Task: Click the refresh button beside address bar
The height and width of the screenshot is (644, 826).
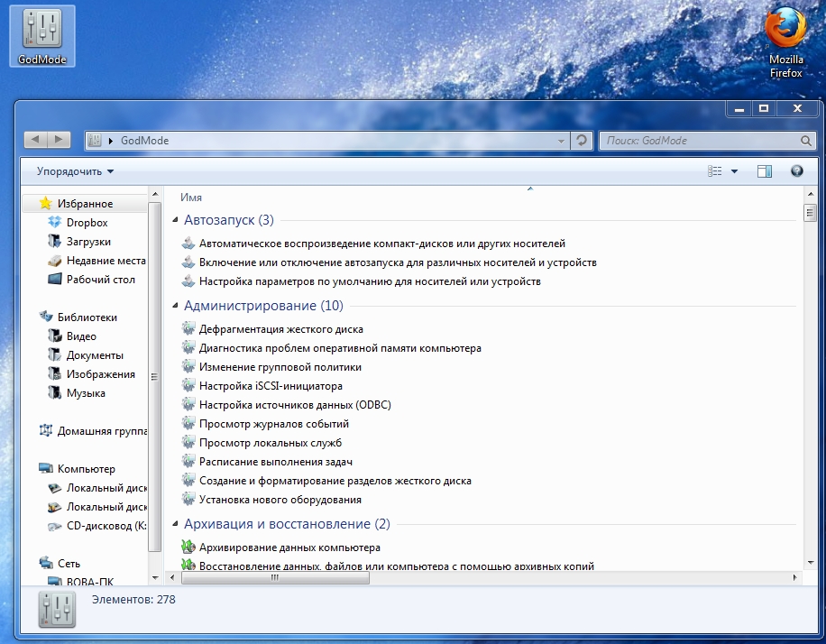Action: tap(583, 141)
